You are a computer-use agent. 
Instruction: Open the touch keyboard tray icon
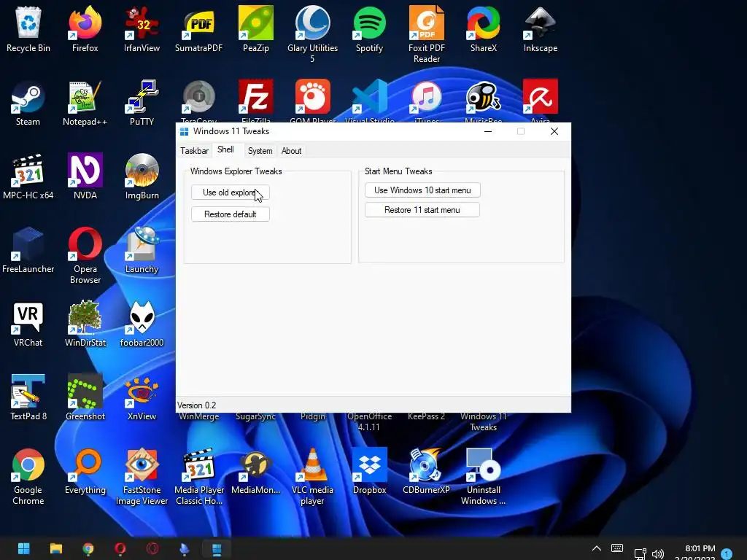617,548
